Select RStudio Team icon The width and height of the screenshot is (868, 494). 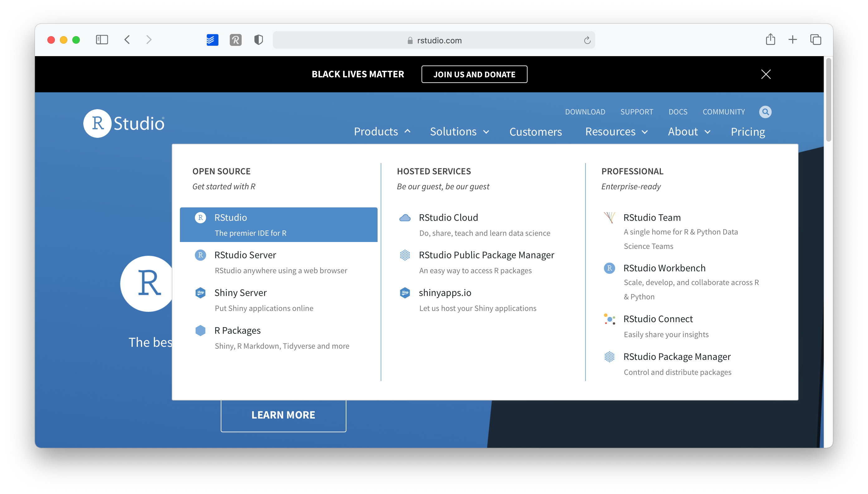(x=609, y=217)
